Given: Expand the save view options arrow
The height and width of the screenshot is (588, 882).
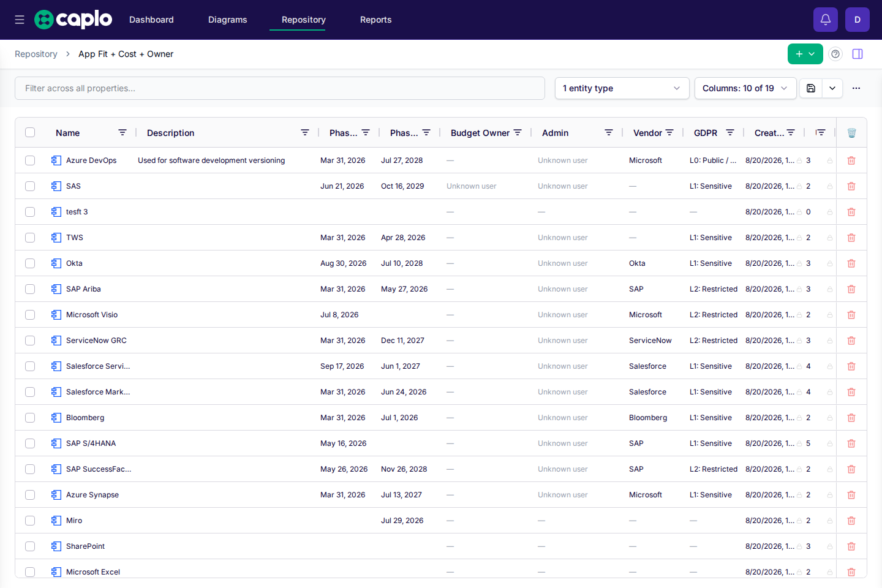Looking at the screenshot, I should [x=832, y=88].
